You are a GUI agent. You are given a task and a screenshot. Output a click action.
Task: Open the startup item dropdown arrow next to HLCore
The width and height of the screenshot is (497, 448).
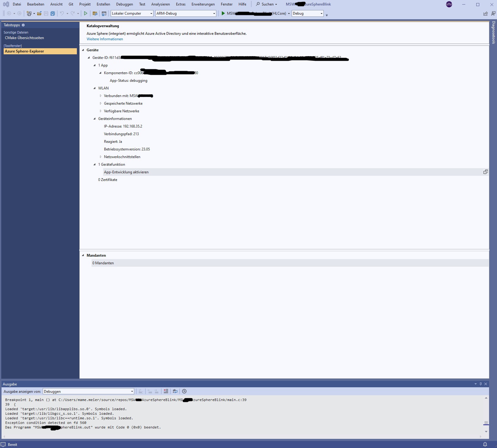click(289, 13)
